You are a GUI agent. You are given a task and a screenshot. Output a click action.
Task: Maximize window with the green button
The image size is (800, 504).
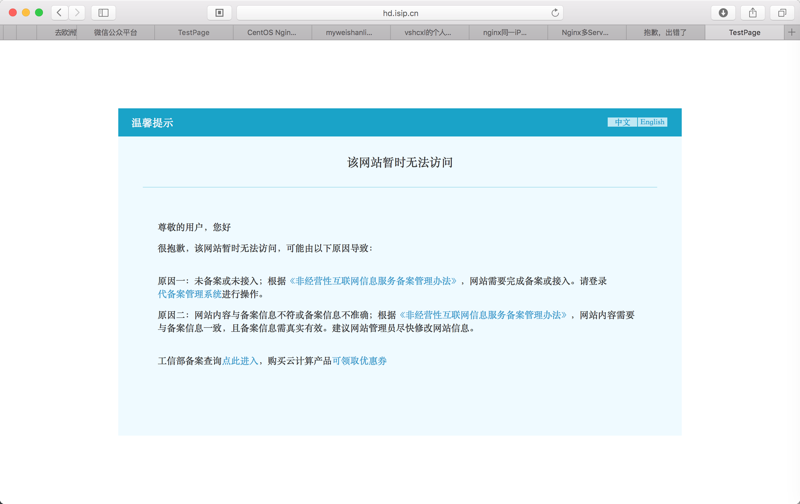click(x=39, y=12)
